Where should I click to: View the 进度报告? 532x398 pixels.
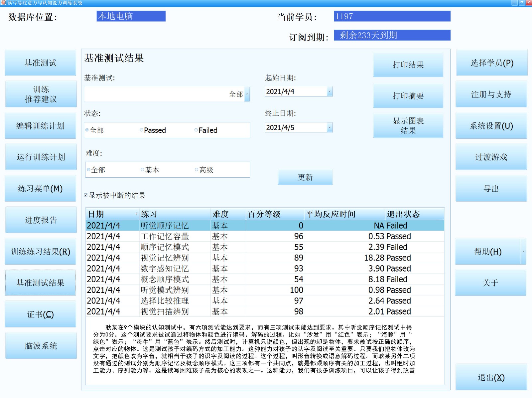click(41, 220)
